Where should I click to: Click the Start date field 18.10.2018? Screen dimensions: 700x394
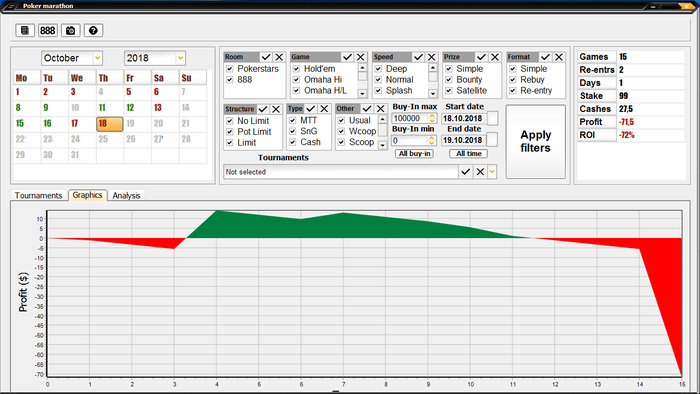[x=463, y=118]
